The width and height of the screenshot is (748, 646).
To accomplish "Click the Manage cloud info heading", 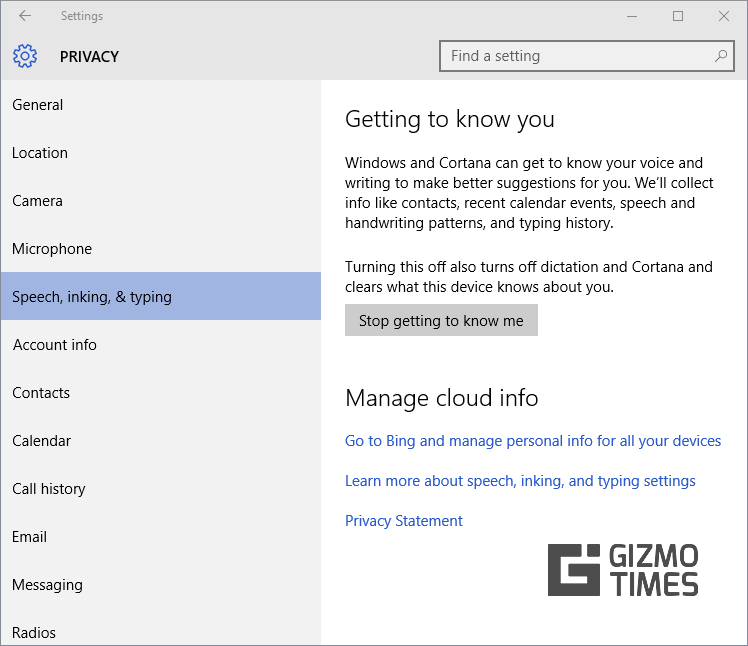I will tap(442, 398).
